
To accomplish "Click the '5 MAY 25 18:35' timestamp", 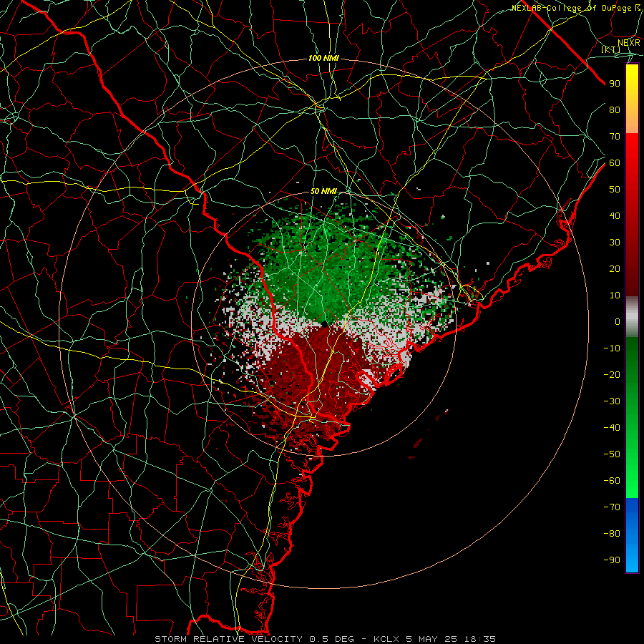I will tap(451, 639).
